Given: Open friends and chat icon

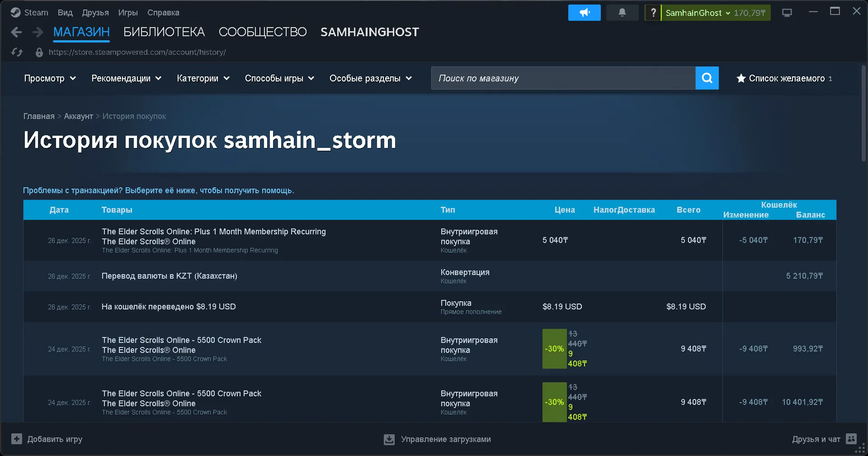Looking at the screenshot, I should (x=851, y=439).
